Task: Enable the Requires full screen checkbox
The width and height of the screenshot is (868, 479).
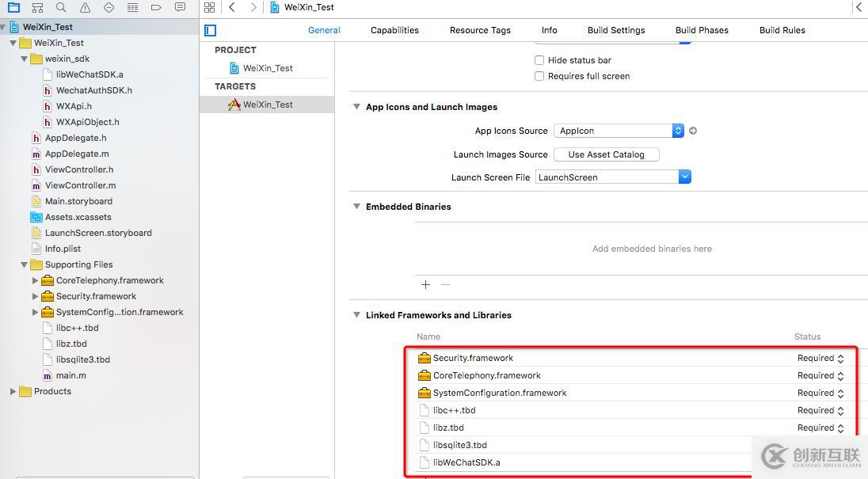Action: click(x=539, y=76)
